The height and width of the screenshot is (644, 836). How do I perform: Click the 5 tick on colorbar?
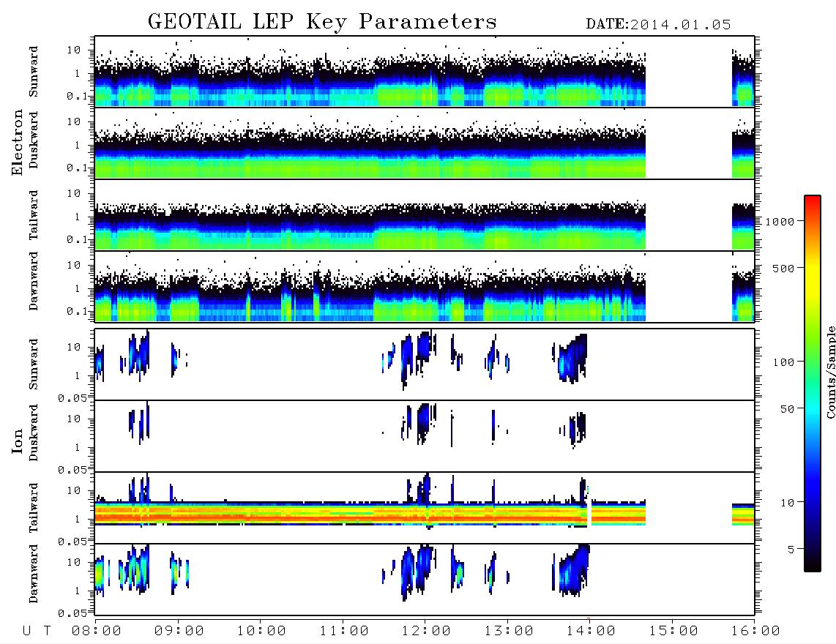pyautogui.click(x=791, y=550)
